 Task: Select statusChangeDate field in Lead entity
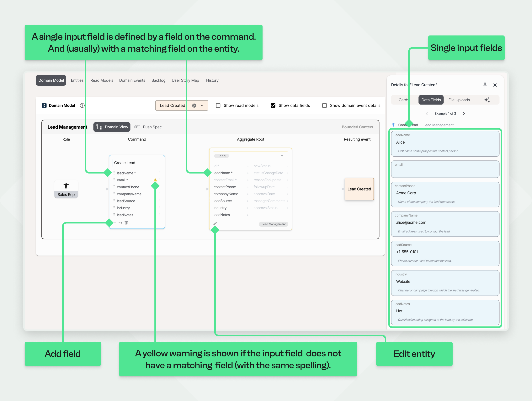point(268,173)
